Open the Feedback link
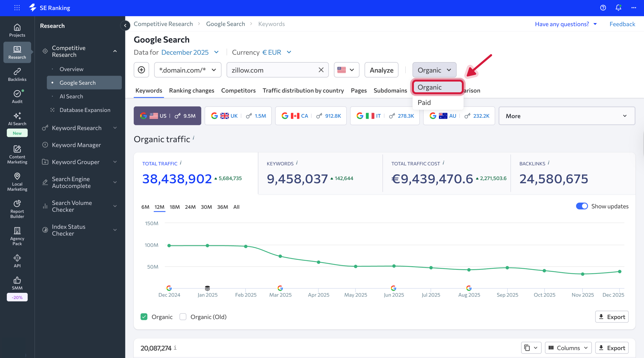The image size is (644, 358). click(x=622, y=24)
